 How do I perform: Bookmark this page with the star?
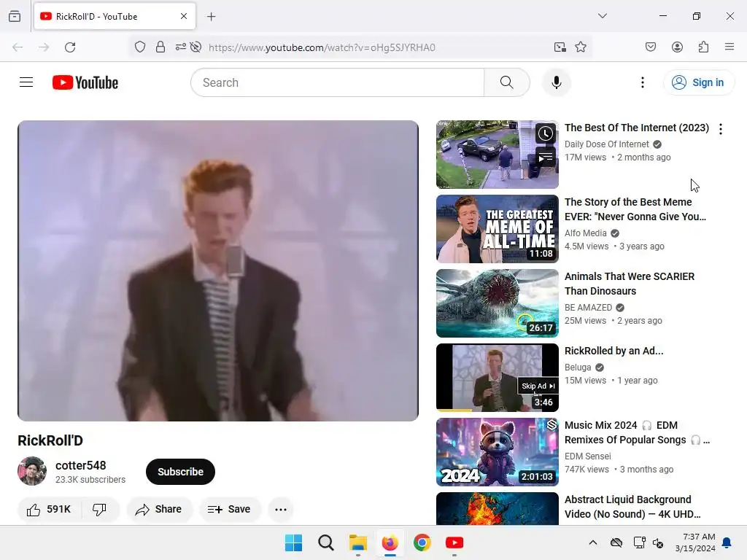click(x=580, y=47)
